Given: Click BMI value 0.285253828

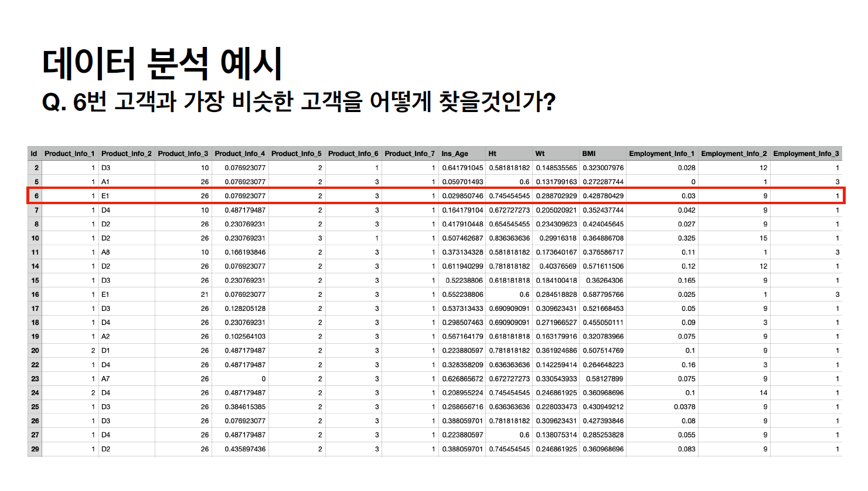Looking at the screenshot, I should click(x=603, y=435).
